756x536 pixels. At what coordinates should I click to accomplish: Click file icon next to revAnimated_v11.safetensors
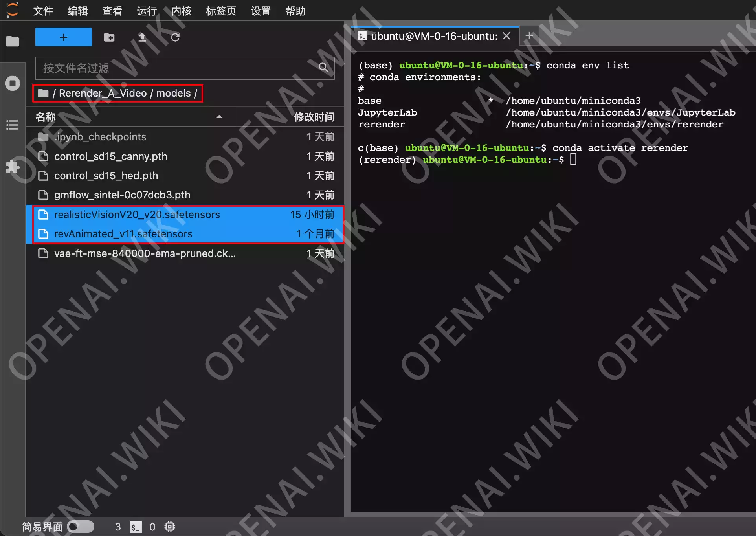click(43, 234)
